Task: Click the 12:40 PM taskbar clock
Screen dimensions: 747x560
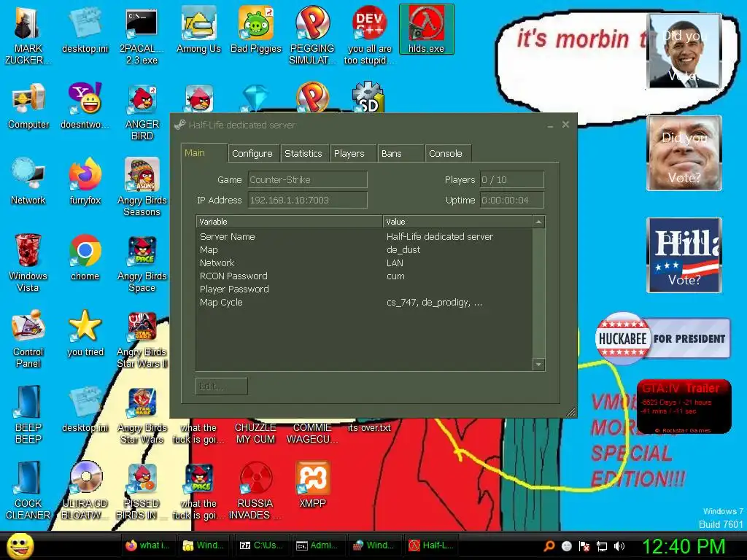Action: [x=684, y=546]
